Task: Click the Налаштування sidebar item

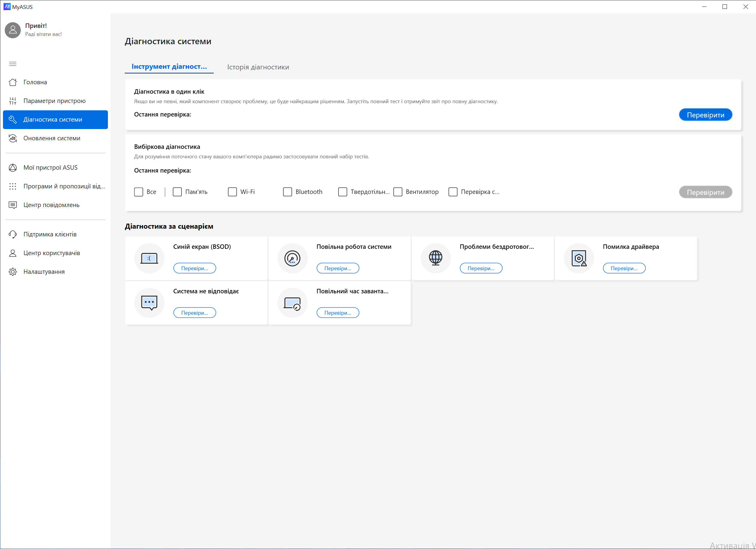Action: 44,271
